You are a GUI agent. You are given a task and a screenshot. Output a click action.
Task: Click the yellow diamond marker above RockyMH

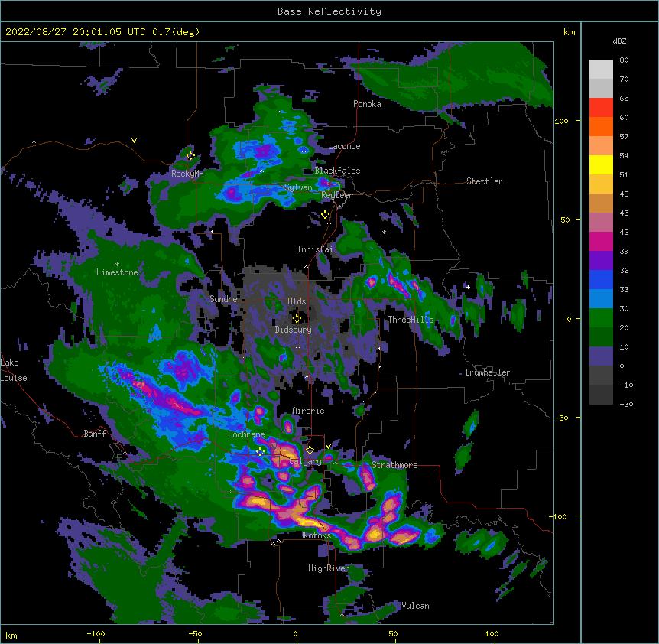pyautogui.click(x=190, y=156)
